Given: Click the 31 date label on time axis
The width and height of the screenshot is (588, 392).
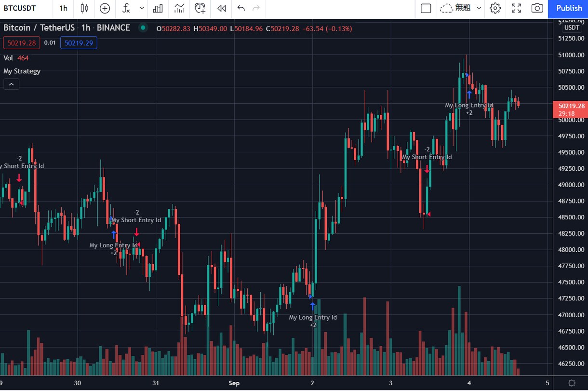Looking at the screenshot, I should [x=156, y=383].
